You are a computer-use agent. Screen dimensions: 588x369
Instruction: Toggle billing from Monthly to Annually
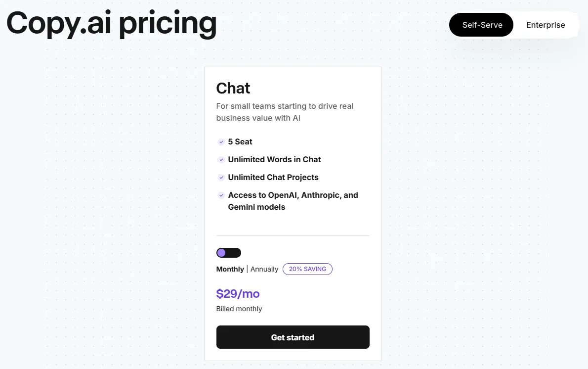pyautogui.click(x=228, y=253)
